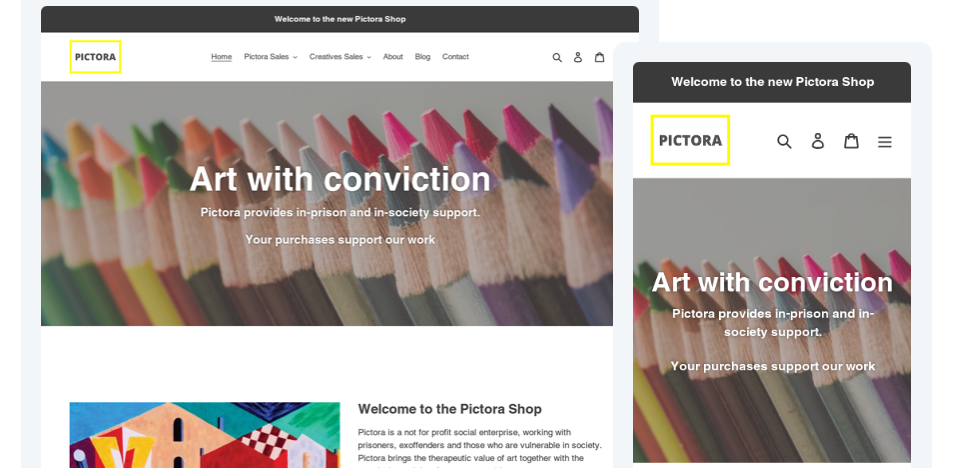Open the mobile hamburger menu icon
Screen dimensions: 974x468
click(x=885, y=142)
